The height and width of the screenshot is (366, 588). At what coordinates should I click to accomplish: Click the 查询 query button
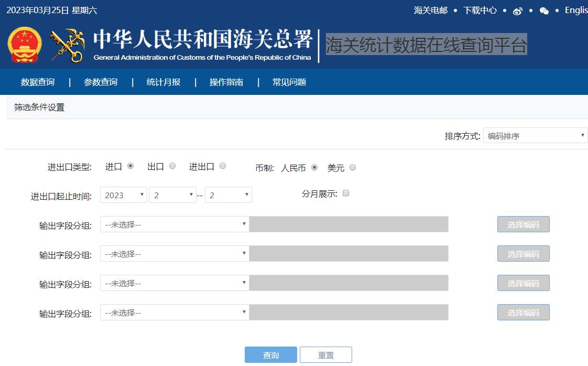pyautogui.click(x=270, y=354)
